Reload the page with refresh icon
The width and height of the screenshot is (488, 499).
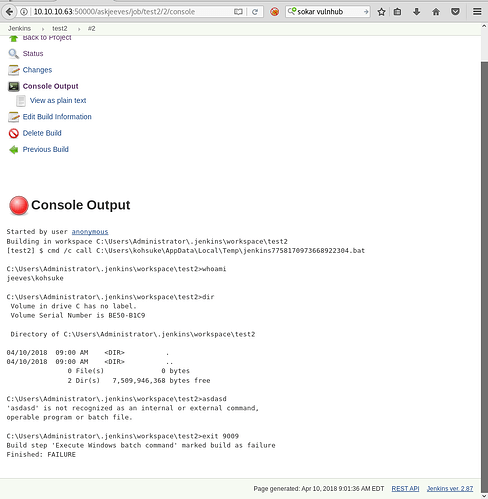[255, 12]
